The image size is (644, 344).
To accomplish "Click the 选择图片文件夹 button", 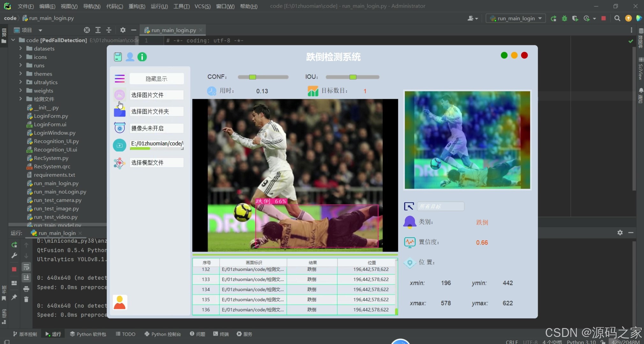I will 156,111.
